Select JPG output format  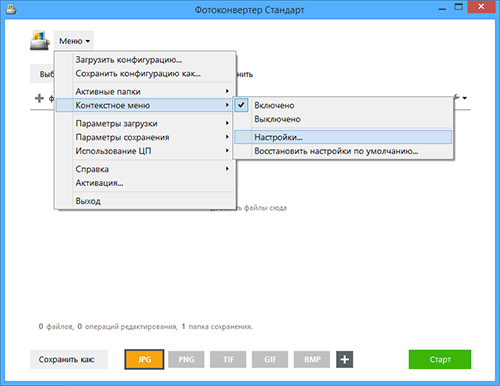coord(144,359)
